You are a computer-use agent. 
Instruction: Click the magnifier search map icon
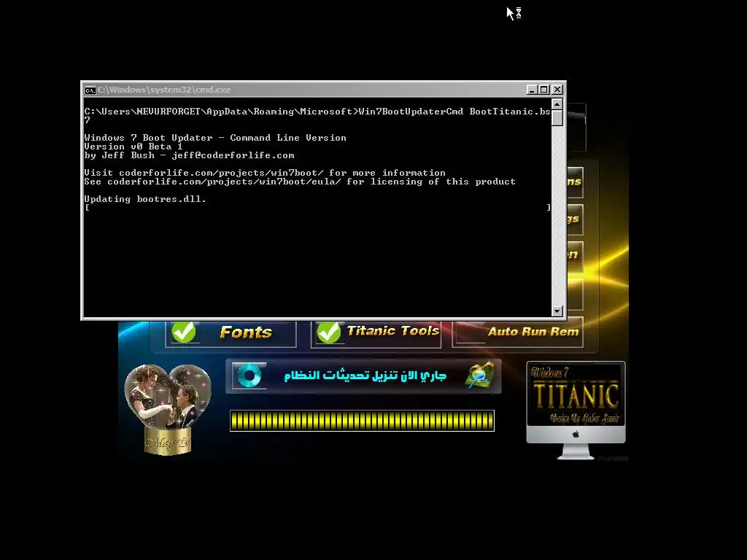coord(480,376)
